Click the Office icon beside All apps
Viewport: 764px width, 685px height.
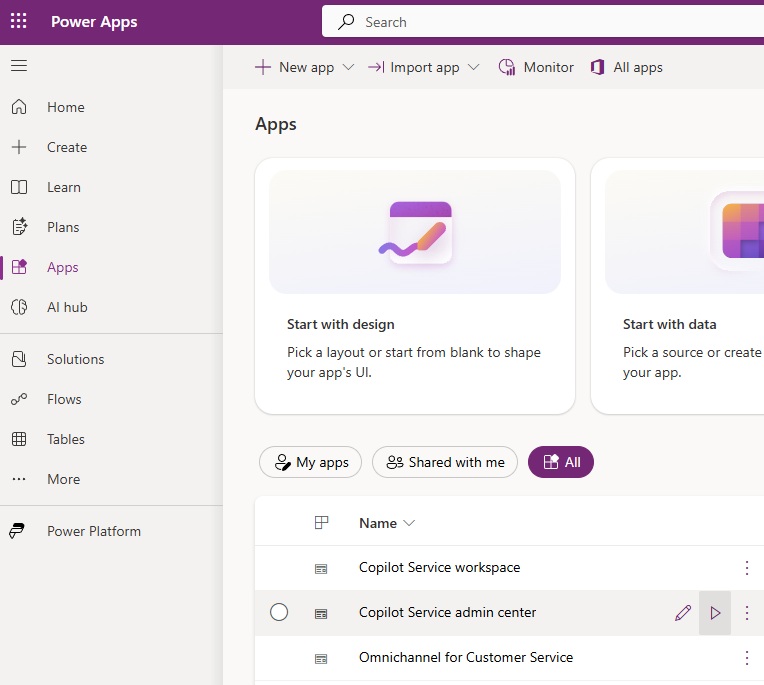(597, 67)
